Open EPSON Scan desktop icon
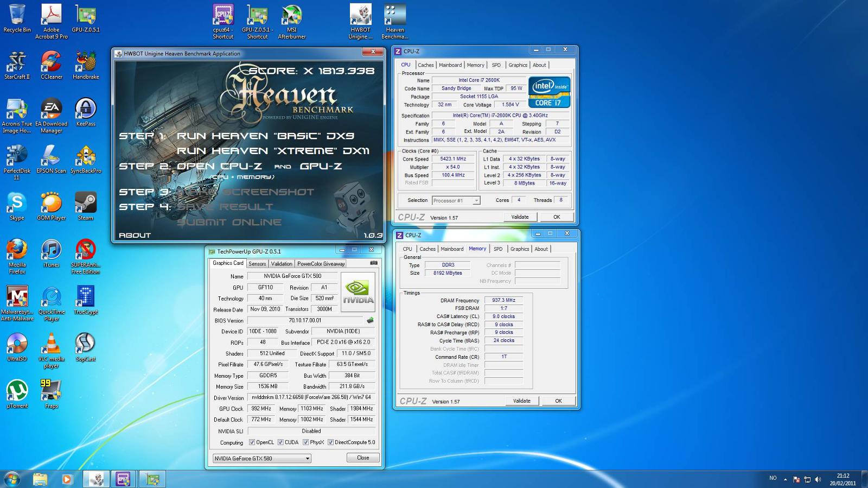 pos(52,159)
